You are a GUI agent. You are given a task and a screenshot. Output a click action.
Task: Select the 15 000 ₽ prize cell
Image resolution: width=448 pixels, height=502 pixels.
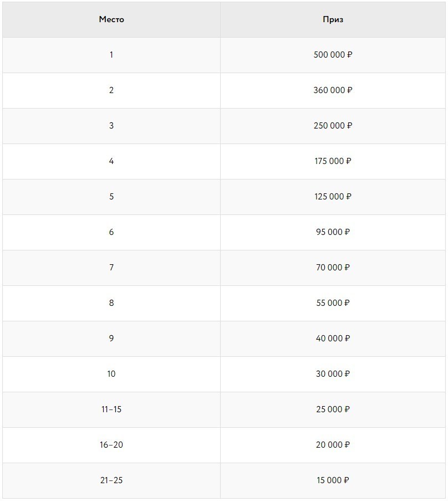click(333, 480)
